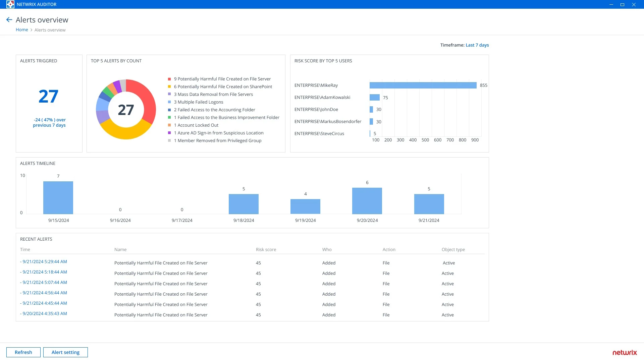Viewport: 644px width, 362px height.
Task: Click the purple swatch for Mass Data Removal
Action: (169, 94)
